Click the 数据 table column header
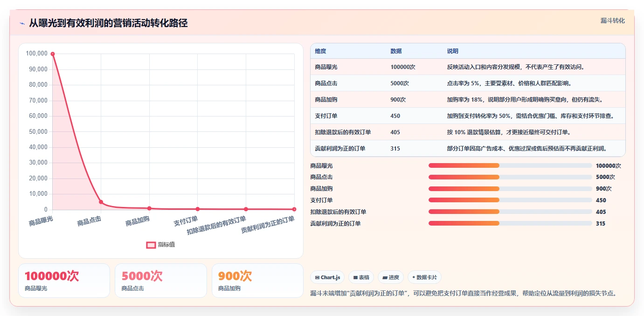 pos(414,51)
